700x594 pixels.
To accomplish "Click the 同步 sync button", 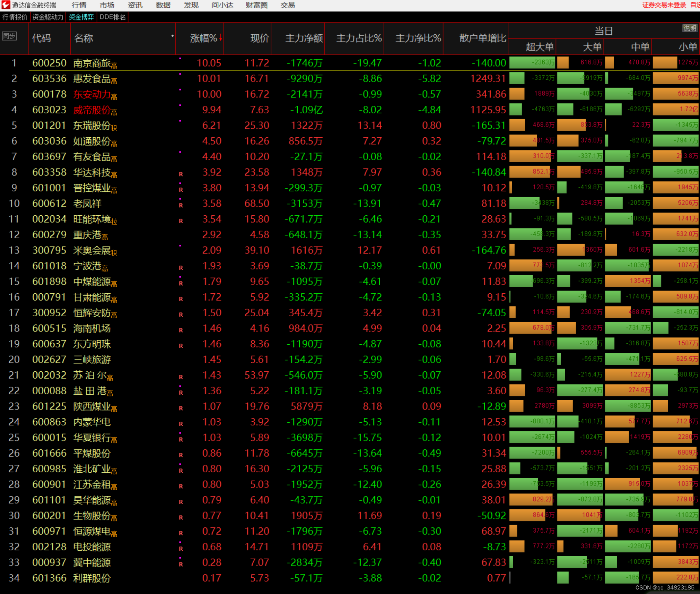I will click(x=9, y=36).
